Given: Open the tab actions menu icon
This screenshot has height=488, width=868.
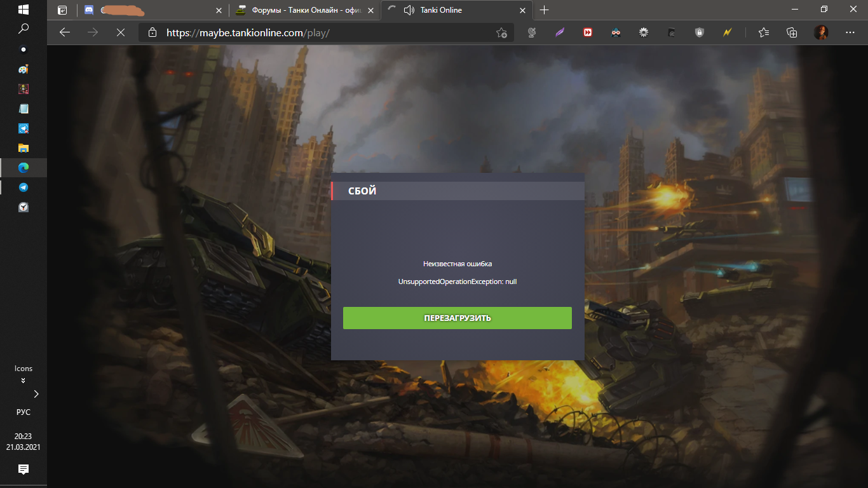Looking at the screenshot, I should point(62,10).
